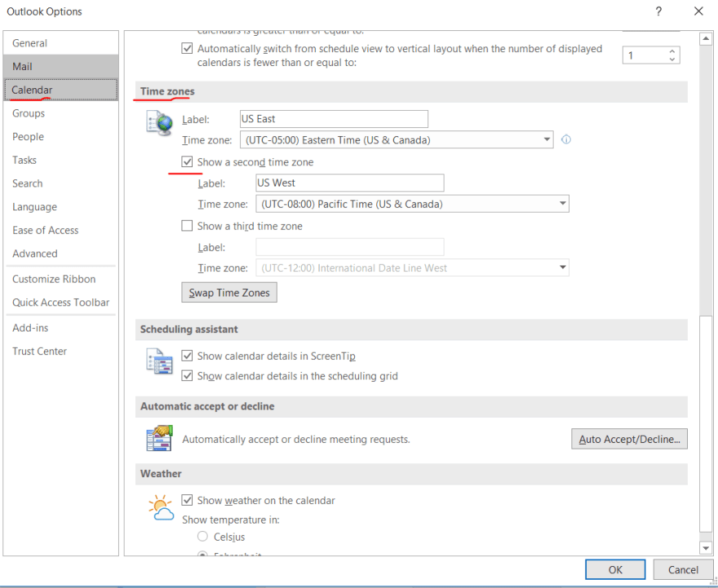Click the Scheduling assistant calendar icon

(159, 361)
